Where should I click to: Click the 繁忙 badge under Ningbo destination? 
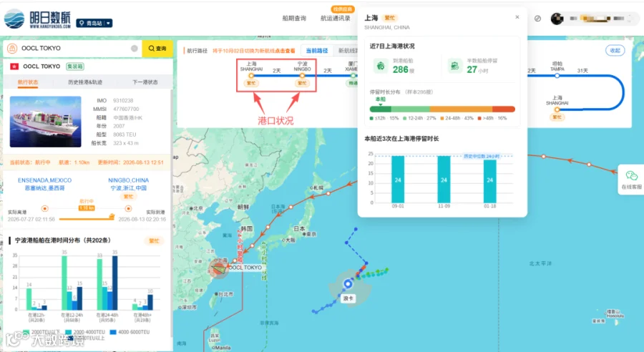click(x=129, y=197)
